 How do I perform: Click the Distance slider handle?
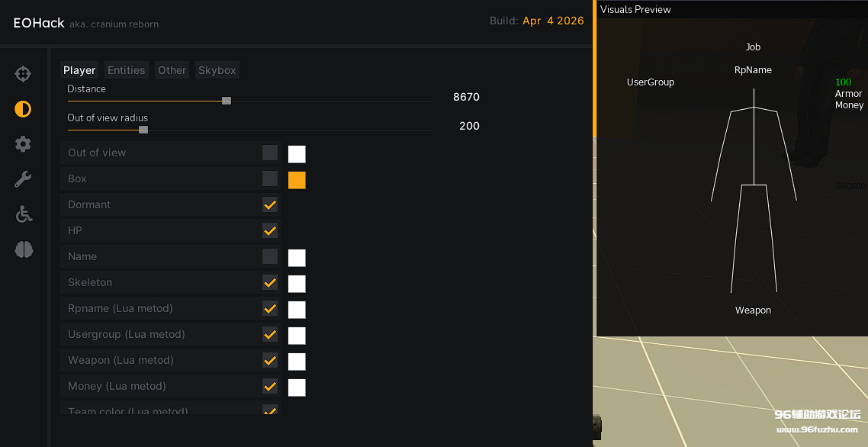227,101
